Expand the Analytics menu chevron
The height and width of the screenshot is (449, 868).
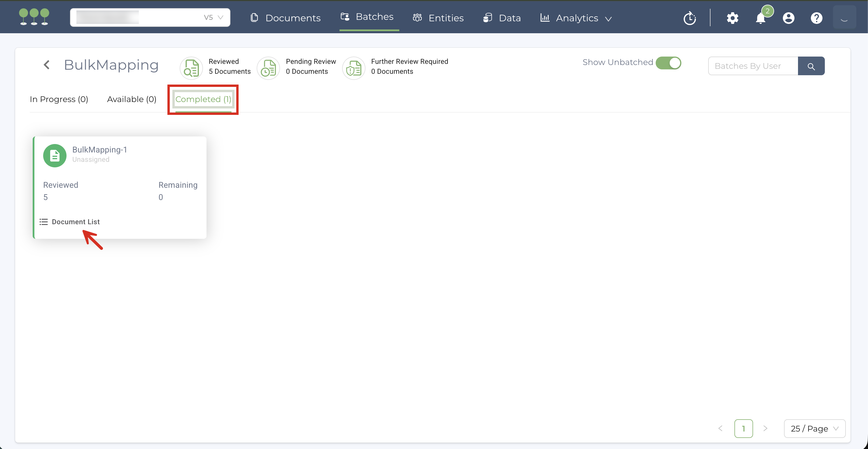pos(608,19)
